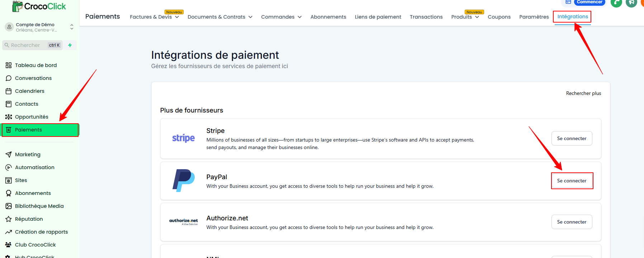Click the Intégrations de paiement heading
The width and height of the screenshot is (644, 258).
[215, 55]
